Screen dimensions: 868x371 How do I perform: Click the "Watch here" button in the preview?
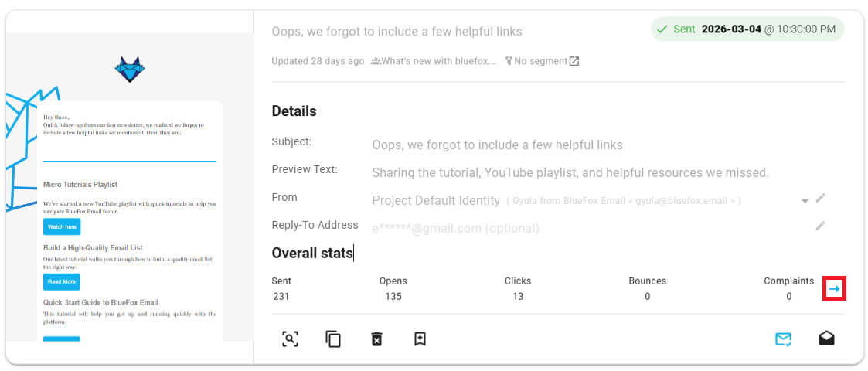point(62,226)
